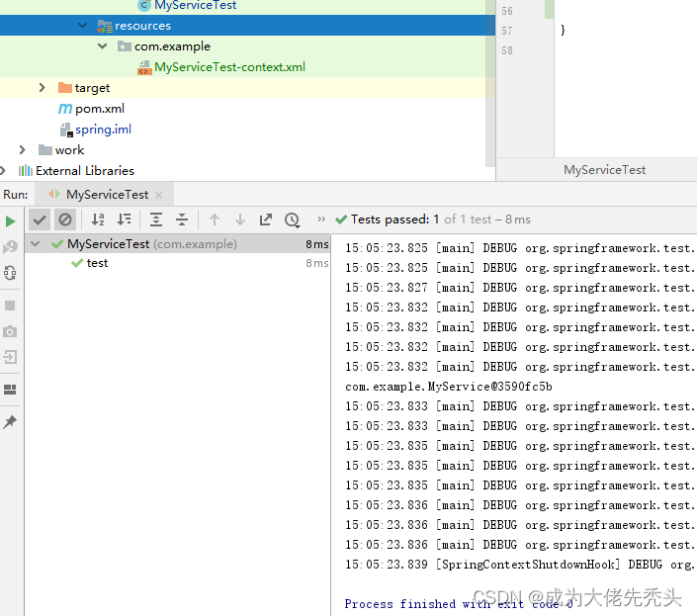Pin the run tab
Viewport: 697px width, 616px height.
pos(10,422)
